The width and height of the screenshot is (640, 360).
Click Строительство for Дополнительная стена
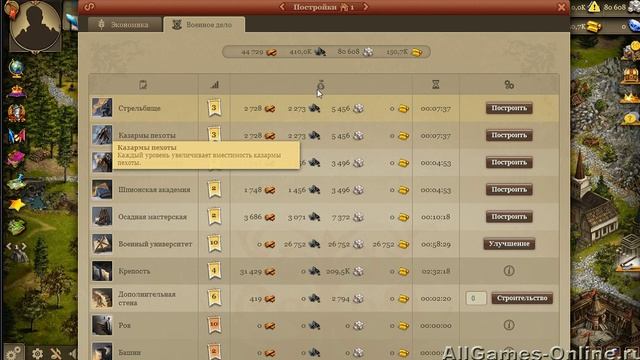point(522,298)
